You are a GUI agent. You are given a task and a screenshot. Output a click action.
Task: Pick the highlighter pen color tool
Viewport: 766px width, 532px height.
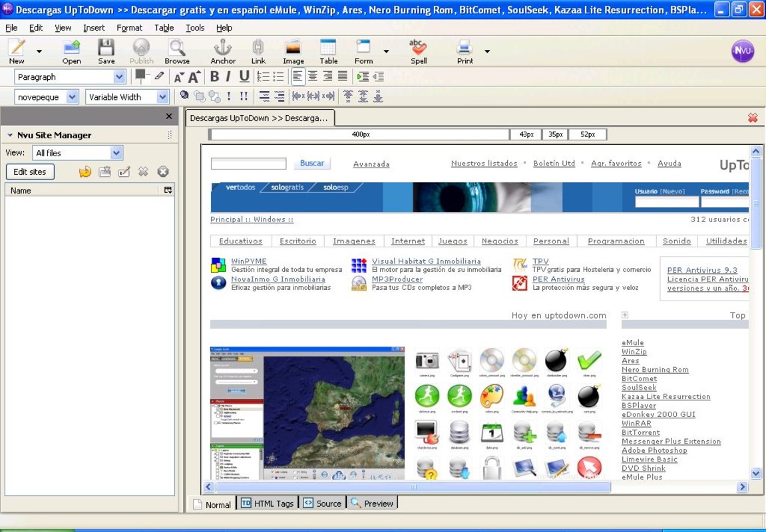(159, 76)
